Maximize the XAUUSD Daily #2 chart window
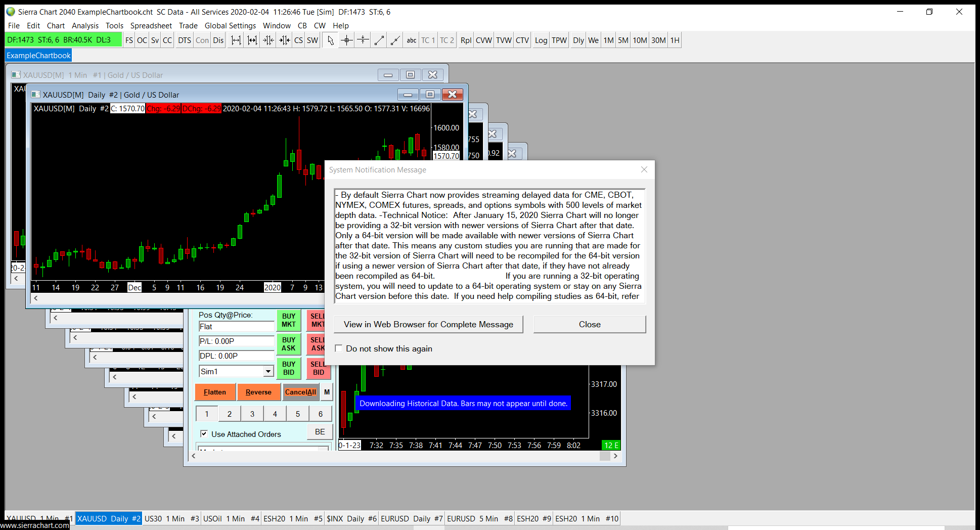This screenshot has height=530, width=980. tap(430, 95)
